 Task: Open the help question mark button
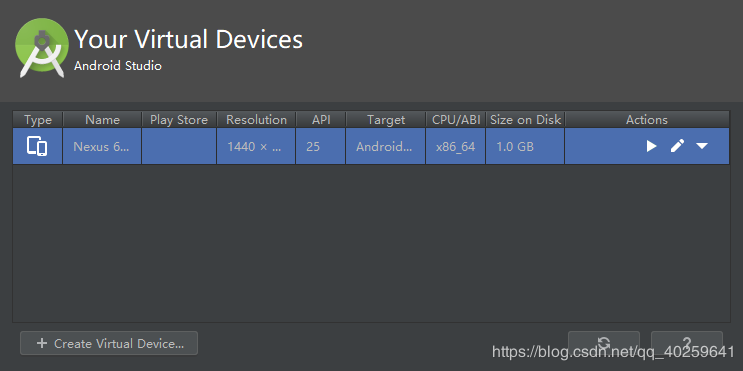click(687, 343)
